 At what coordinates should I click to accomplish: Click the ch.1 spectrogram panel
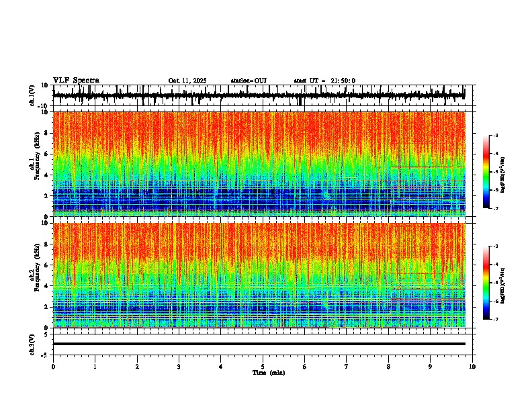[x=259, y=164]
